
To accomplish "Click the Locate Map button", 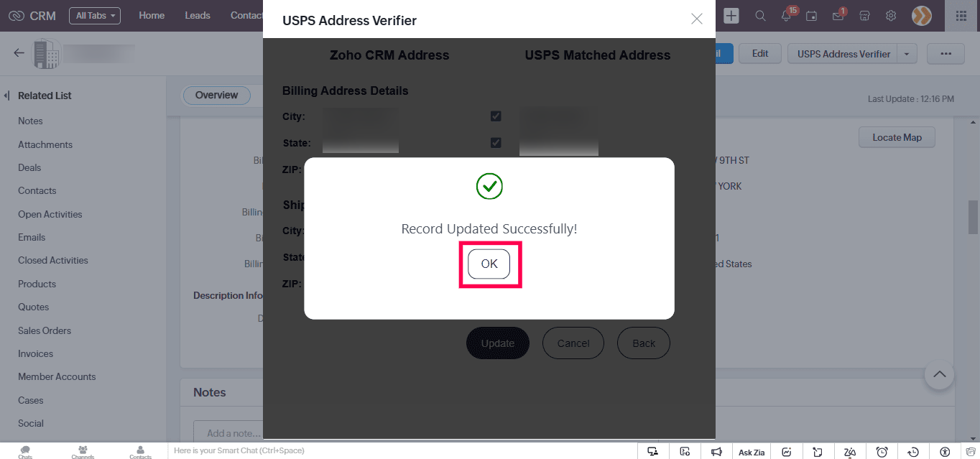I will click(x=897, y=137).
